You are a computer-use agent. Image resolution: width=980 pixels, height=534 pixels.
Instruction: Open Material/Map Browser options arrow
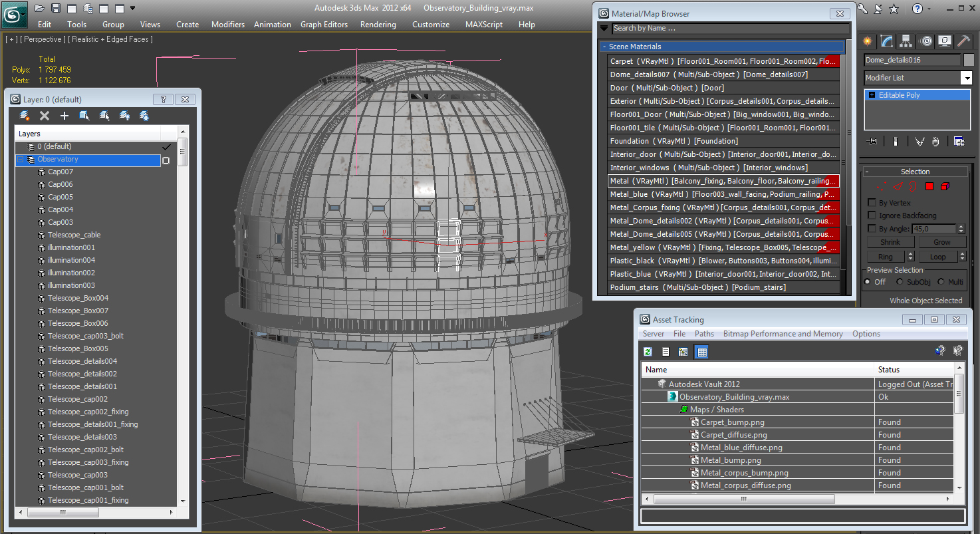pos(604,29)
